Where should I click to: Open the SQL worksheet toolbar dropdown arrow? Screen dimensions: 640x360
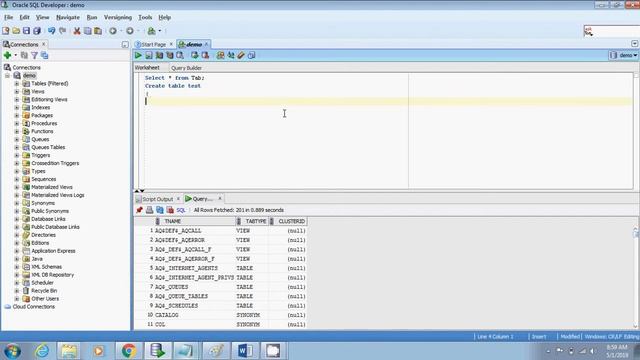[x=160, y=31]
